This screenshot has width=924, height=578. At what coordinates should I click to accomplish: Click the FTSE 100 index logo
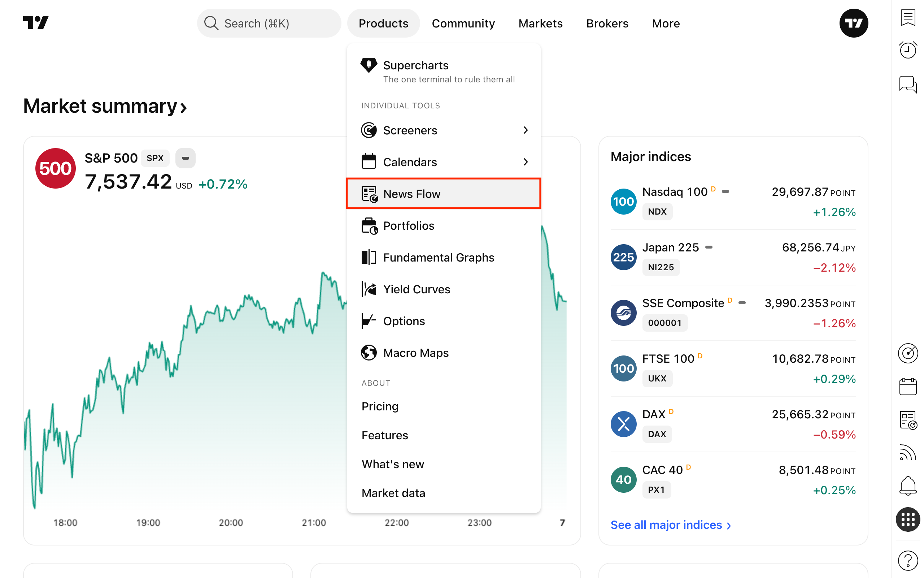click(x=623, y=368)
